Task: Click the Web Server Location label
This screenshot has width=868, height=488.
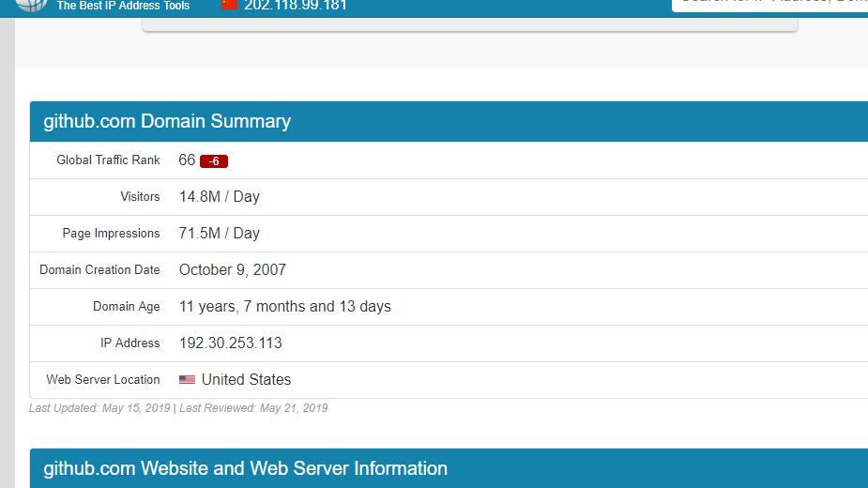Action: click(103, 380)
